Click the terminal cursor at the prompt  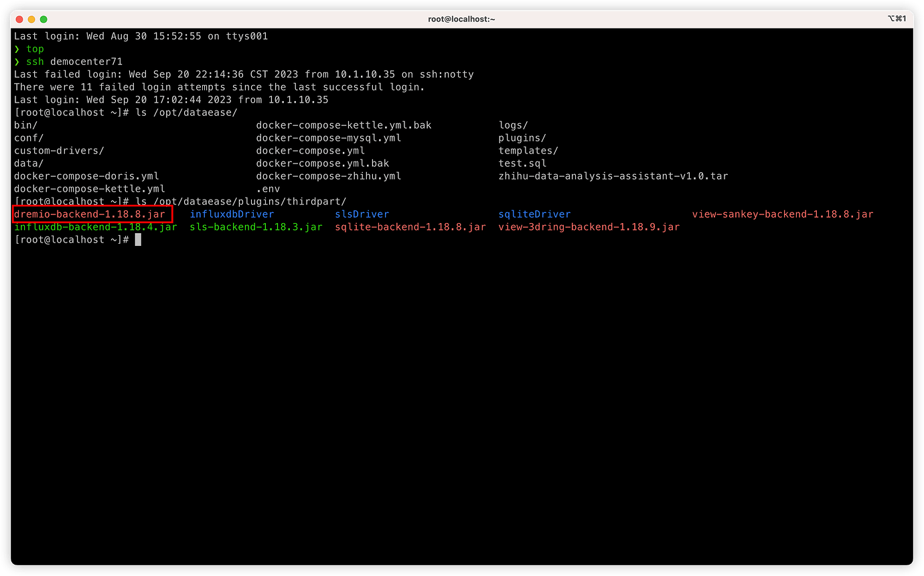tap(138, 239)
